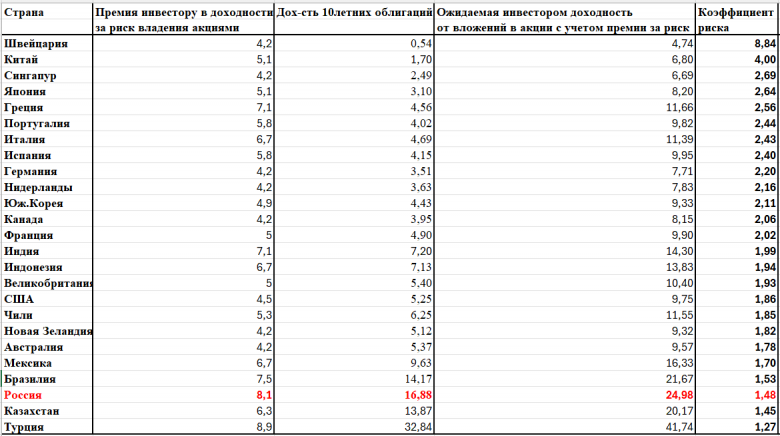Click Turkey's expected return 41,74
The height and width of the screenshot is (436, 780).
point(680,427)
